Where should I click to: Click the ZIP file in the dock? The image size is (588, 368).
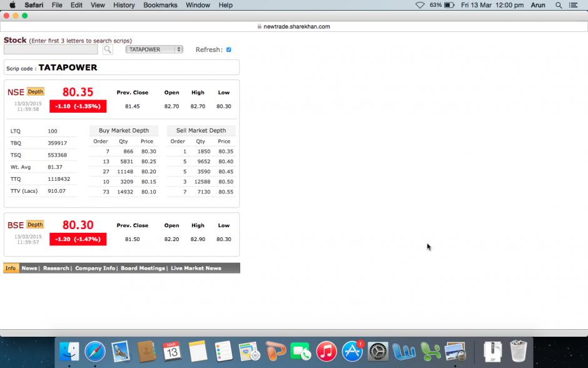pyautogui.click(x=493, y=352)
